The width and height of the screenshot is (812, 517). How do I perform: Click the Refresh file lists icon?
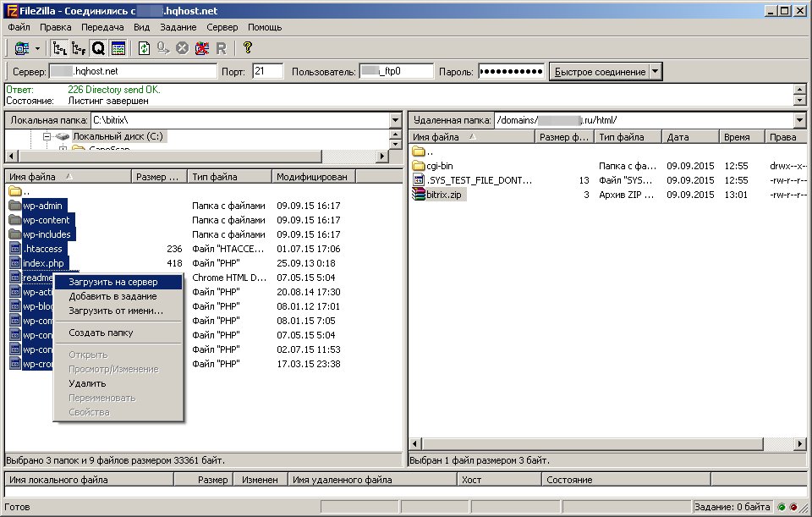[144, 48]
